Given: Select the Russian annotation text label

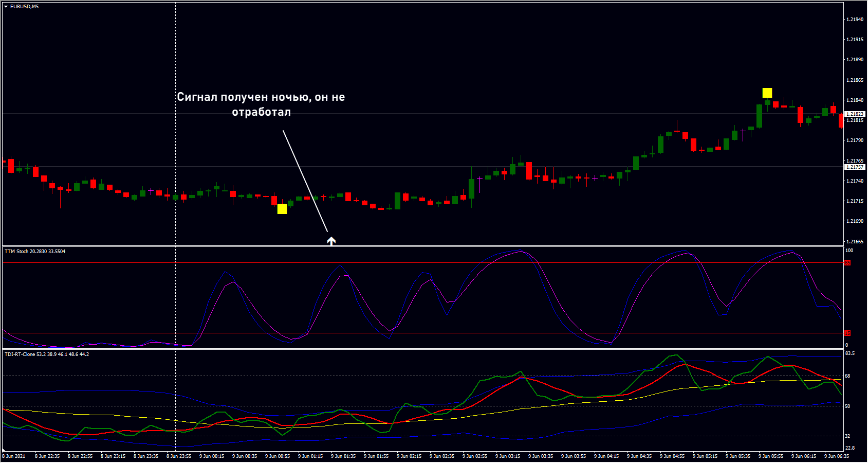Looking at the screenshot, I should tap(261, 104).
